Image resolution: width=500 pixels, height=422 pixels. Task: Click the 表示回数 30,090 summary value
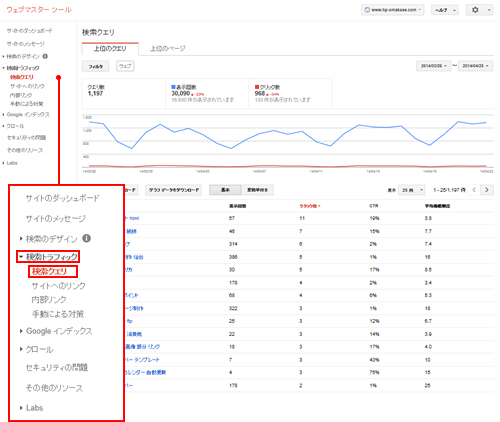[x=180, y=93]
